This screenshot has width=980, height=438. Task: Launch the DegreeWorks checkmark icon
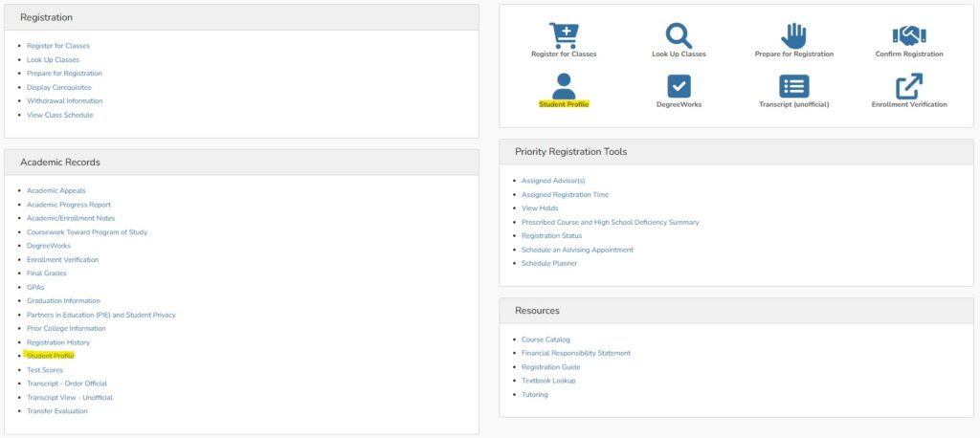click(679, 86)
